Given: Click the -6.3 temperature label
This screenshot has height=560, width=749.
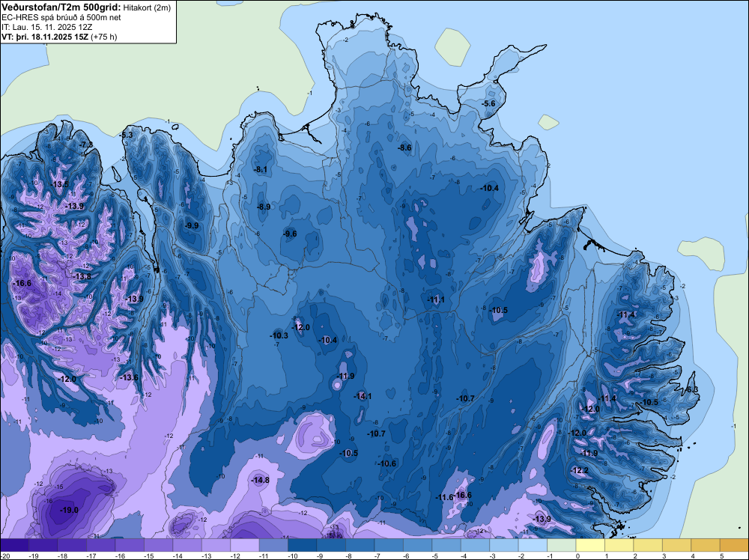Looking at the screenshot, I should point(691,389).
